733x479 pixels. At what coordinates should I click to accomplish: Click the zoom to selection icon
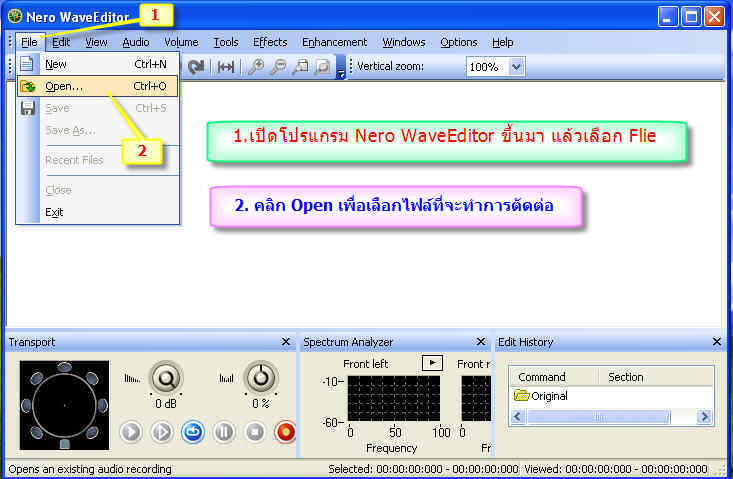point(300,67)
